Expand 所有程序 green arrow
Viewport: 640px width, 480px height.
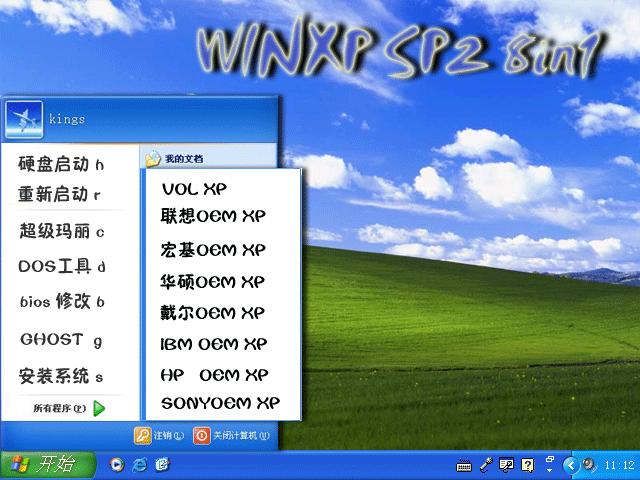[x=99, y=408]
